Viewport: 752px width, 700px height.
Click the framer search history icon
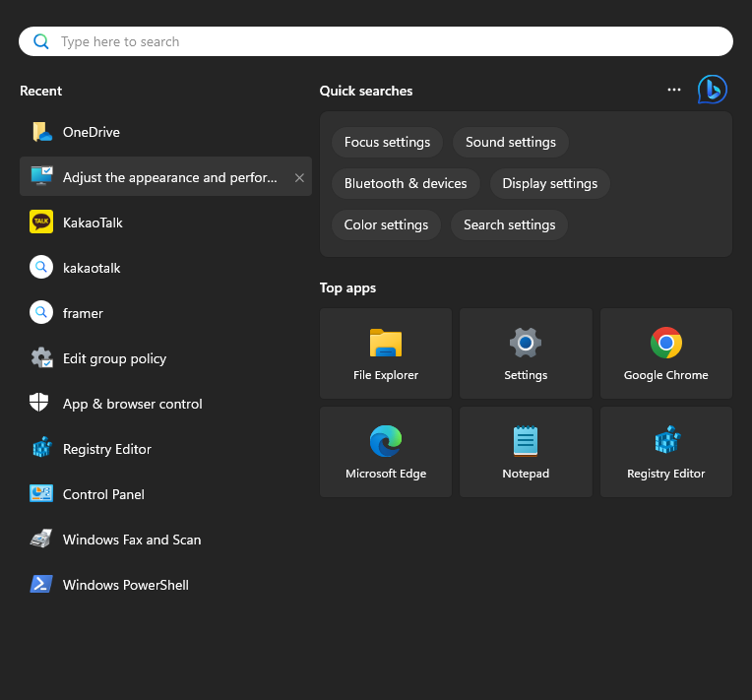(41, 312)
